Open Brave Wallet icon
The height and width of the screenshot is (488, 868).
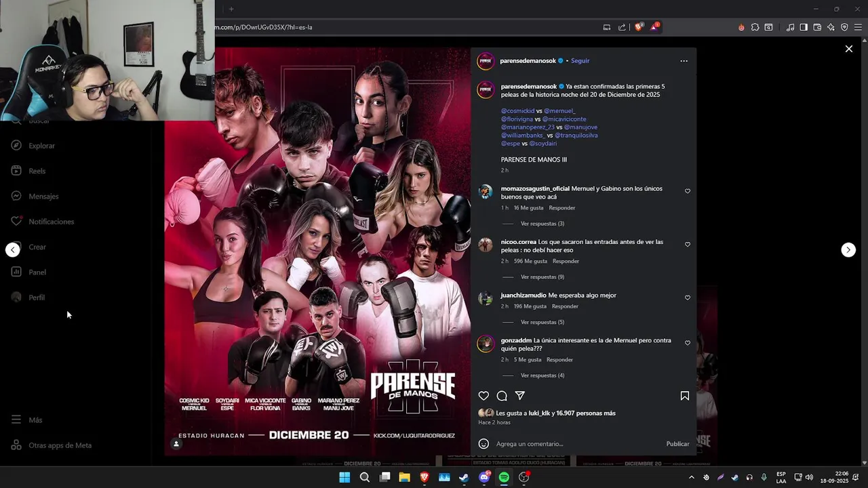tap(817, 27)
